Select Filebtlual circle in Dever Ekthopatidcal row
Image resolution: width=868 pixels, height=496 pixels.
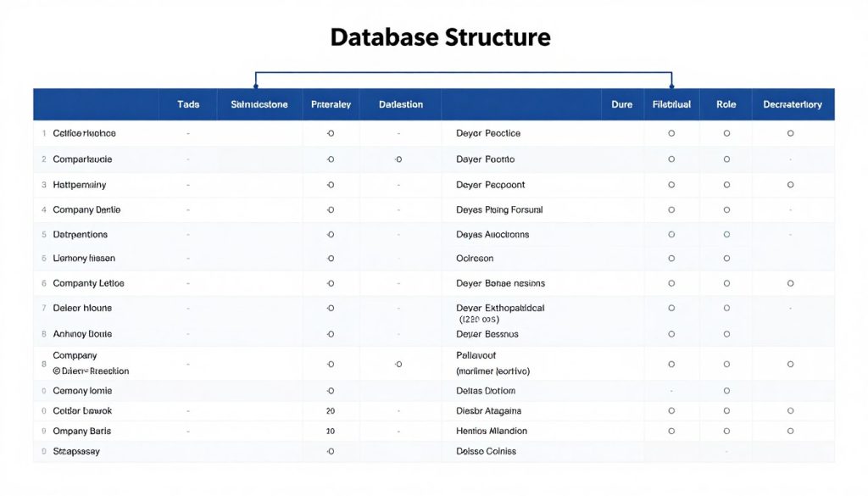coord(671,308)
